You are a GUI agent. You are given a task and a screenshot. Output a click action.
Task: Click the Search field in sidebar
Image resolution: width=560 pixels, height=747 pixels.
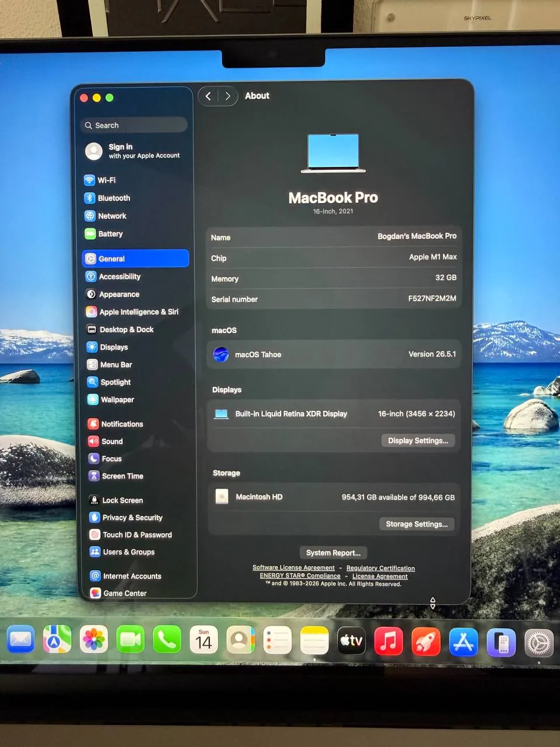tap(134, 125)
